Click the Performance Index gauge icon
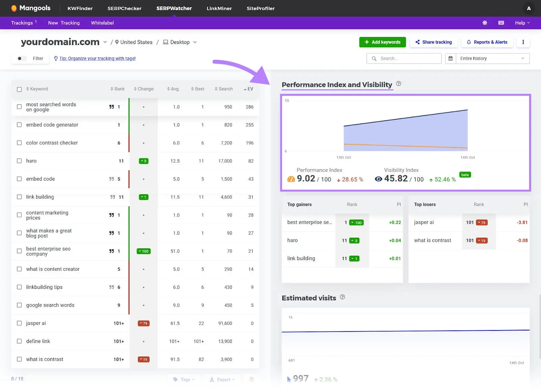Image resolution: width=541 pixels, height=392 pixels. tap(291, 179)
